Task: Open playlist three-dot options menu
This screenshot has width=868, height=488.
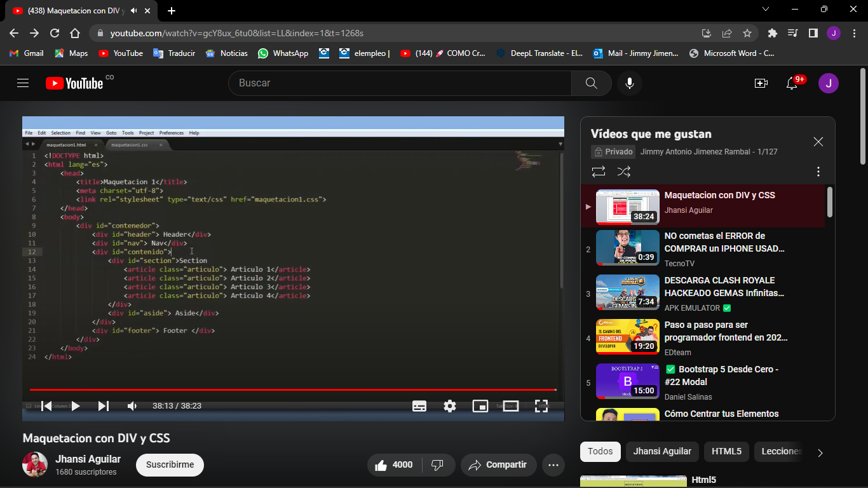Action: [x=818, y=172]
